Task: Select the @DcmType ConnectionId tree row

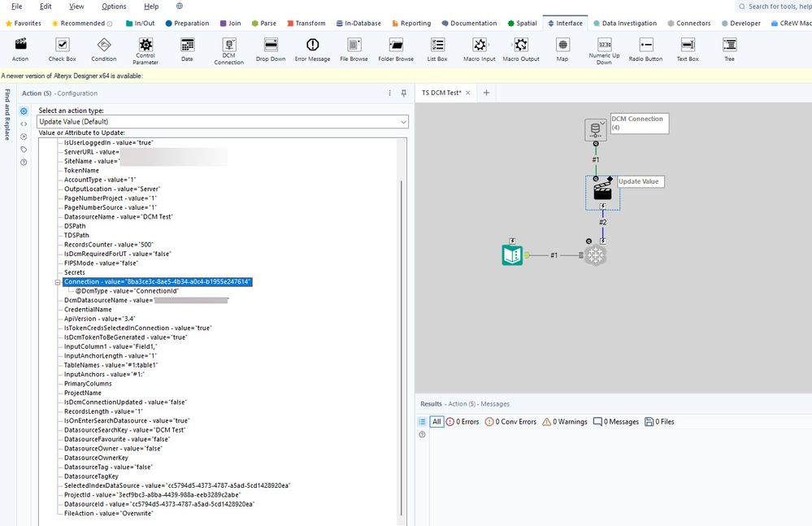Action: pos(127,292)
